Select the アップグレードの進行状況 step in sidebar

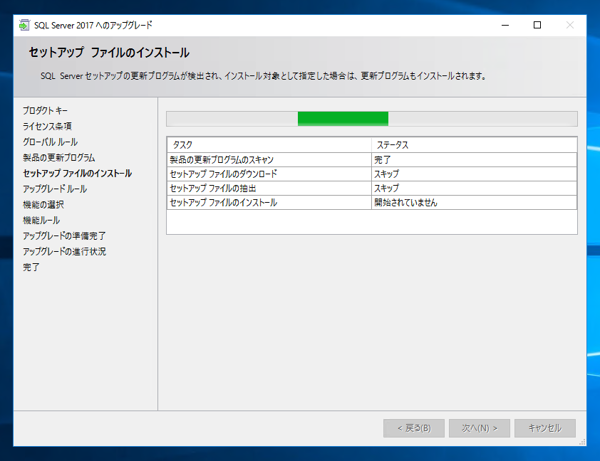click(64, 252)
